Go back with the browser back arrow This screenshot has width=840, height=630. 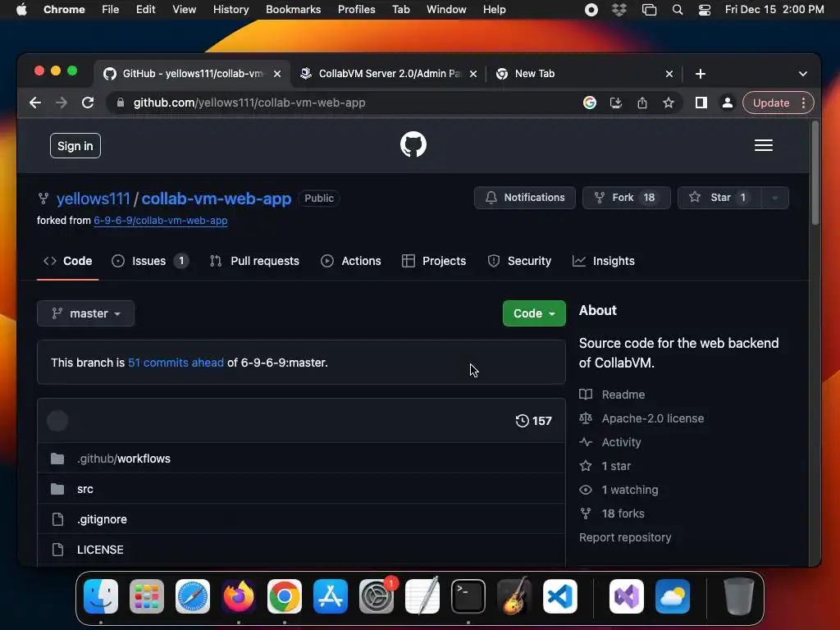[35, 103]
